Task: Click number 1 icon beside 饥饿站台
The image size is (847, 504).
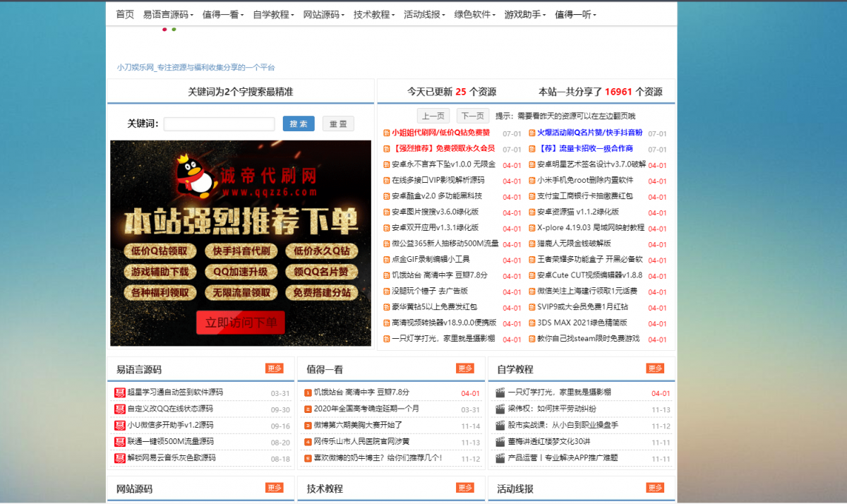Action: click(308, 392)
